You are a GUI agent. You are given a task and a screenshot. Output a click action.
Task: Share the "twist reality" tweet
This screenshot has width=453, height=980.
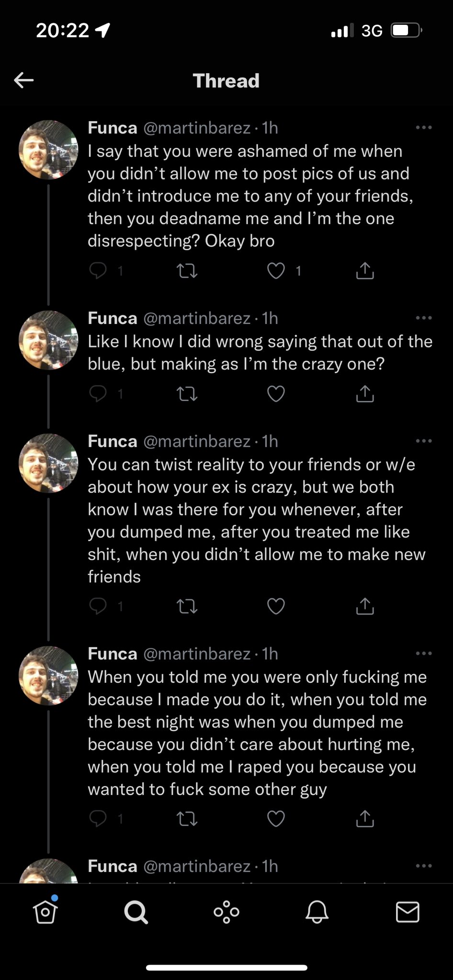pyautogui.click(x=365, y=606)
